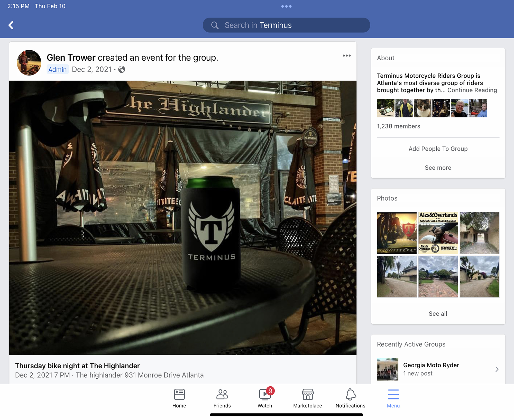Open the stone alley gateway photo

tap(480, 233)
